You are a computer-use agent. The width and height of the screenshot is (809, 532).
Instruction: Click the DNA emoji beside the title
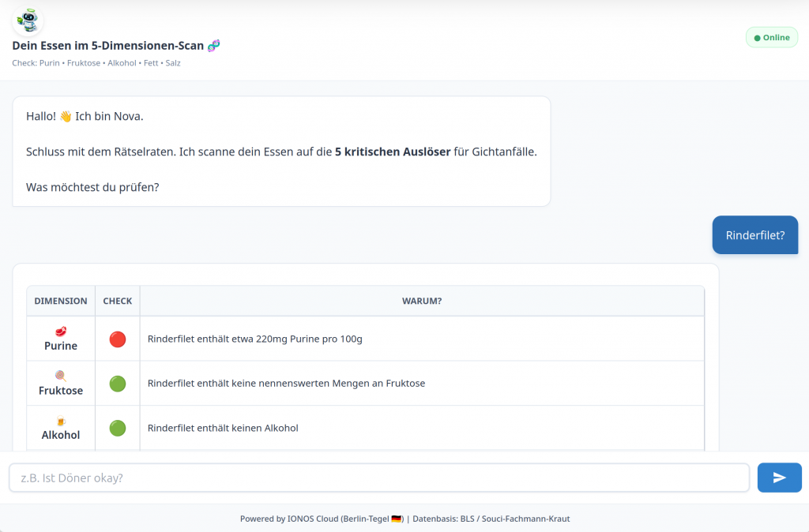(x=214, y=46)
